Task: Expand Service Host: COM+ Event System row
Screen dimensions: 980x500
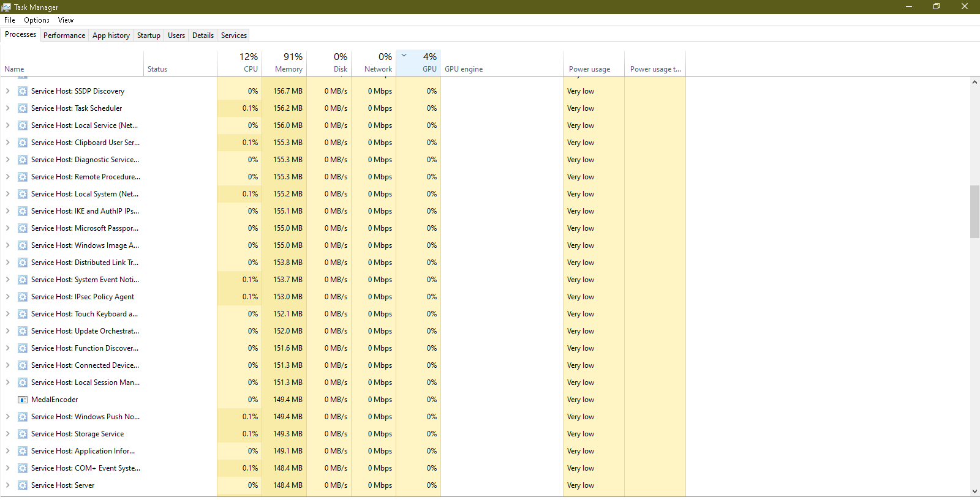Action: pyautogui.click(x=7, y=468)
